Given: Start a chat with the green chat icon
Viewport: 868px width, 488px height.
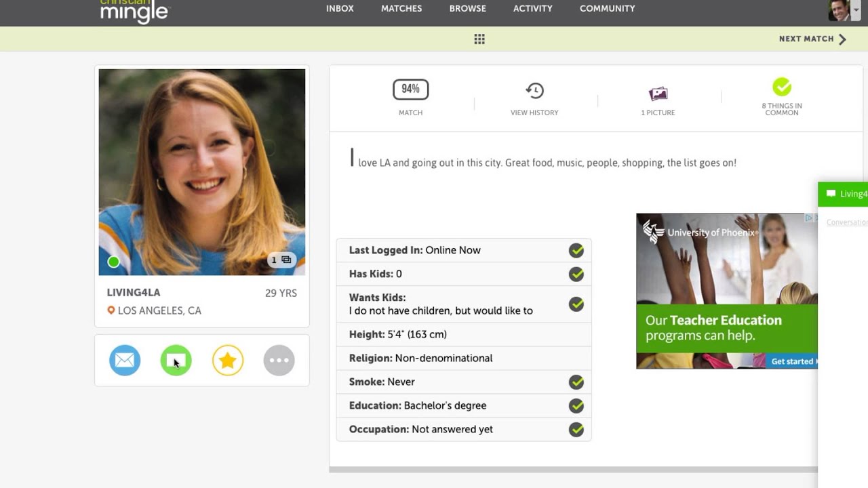Looking at the screenshot, I should 176,360.
